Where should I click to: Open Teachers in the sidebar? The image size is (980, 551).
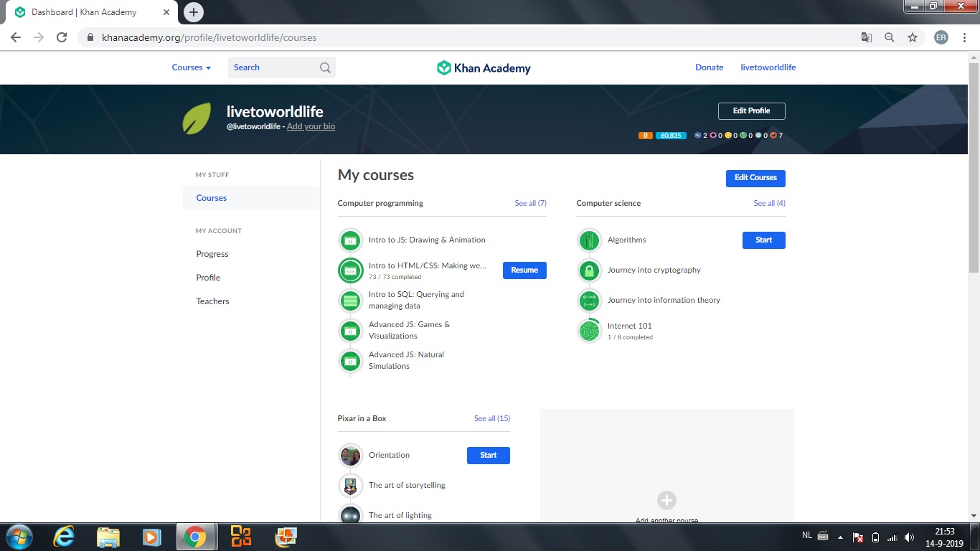pyautogui.click(x=212, y=301)
